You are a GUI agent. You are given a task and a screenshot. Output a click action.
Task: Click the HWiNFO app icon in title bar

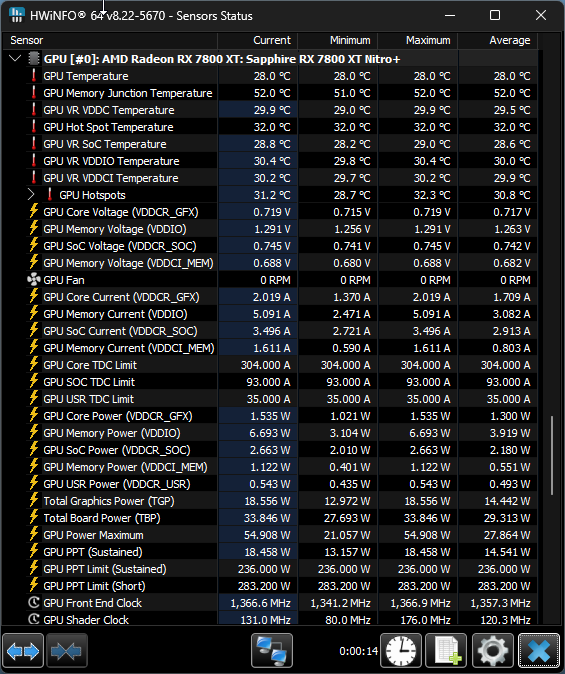17,15
